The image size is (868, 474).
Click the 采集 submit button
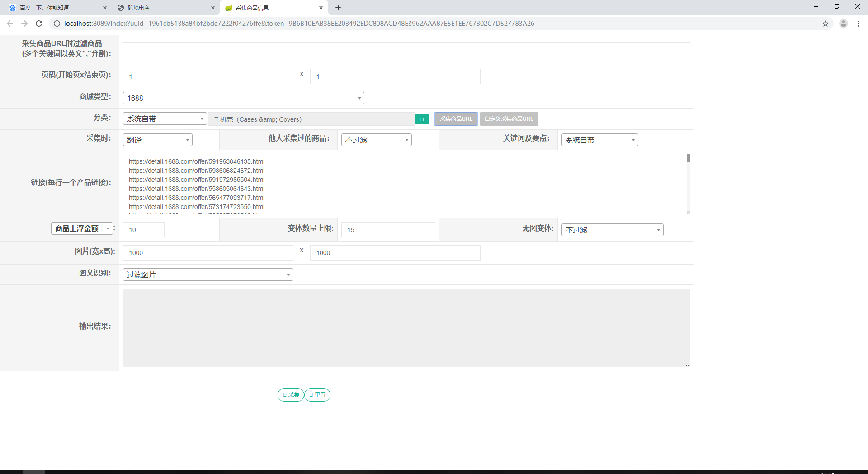click(x=291, y=395)
